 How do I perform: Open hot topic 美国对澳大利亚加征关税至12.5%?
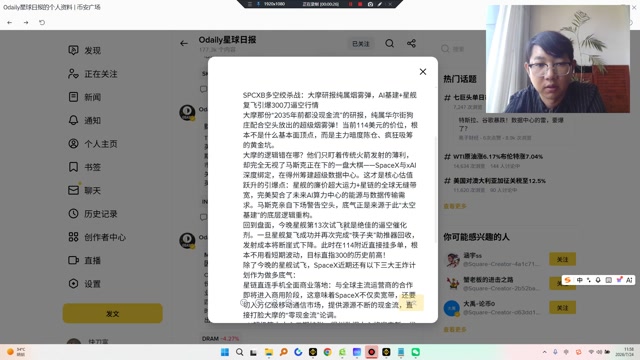click(495, 181)
